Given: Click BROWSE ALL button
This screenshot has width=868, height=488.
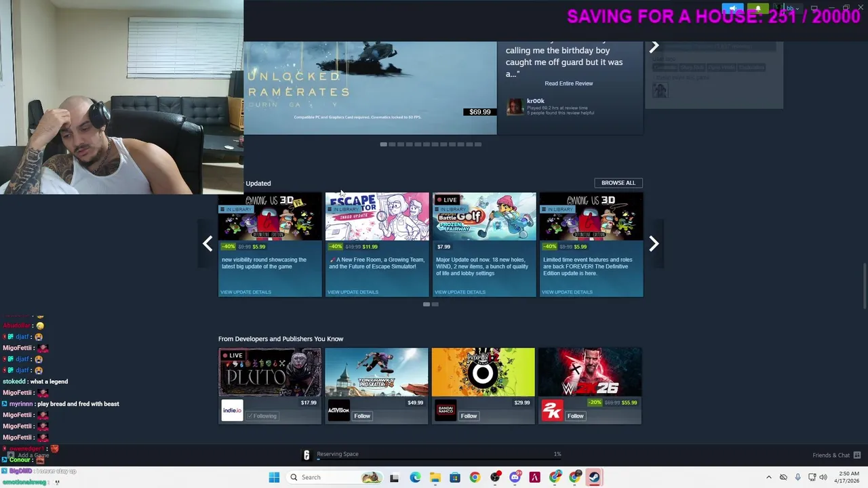Looking at the screenshot, I should tap(618, 183).
